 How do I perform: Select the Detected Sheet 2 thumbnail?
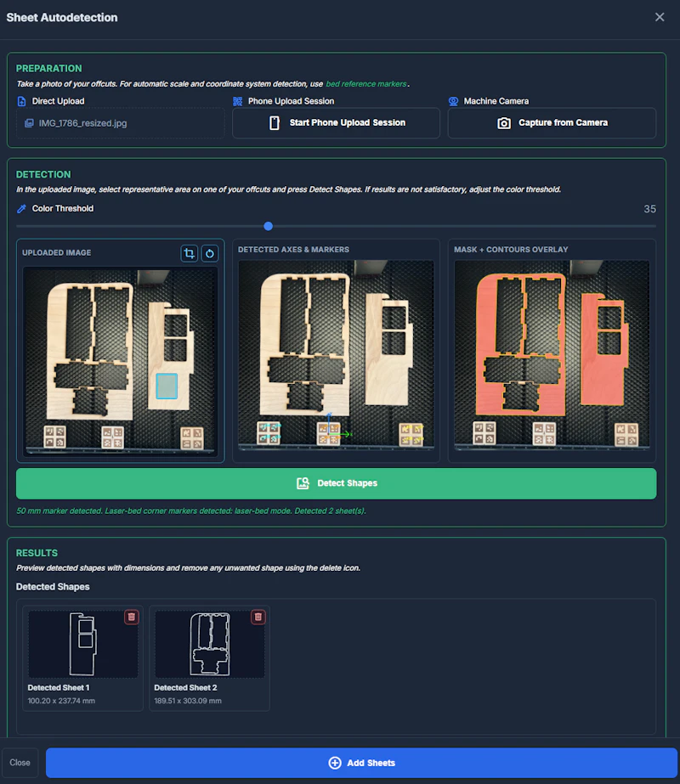point(210,644)
